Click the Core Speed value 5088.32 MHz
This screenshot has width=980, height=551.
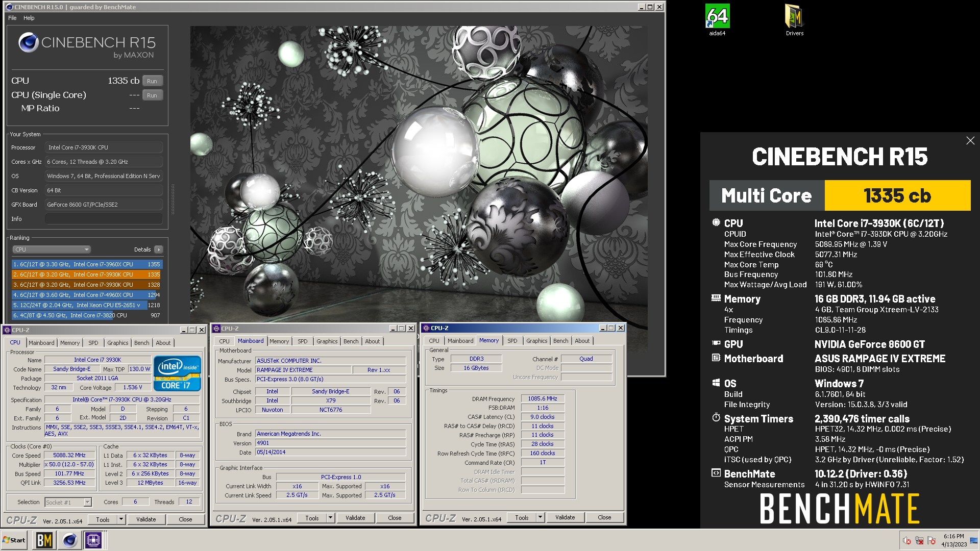click(x=69, y=456)
